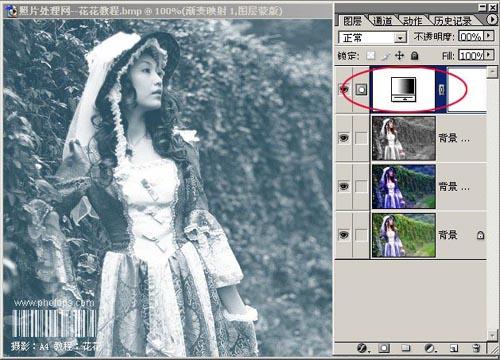Select the gradient map thumbnail
500x360 pixels.
pyautogui.click(x=403, y=89)
